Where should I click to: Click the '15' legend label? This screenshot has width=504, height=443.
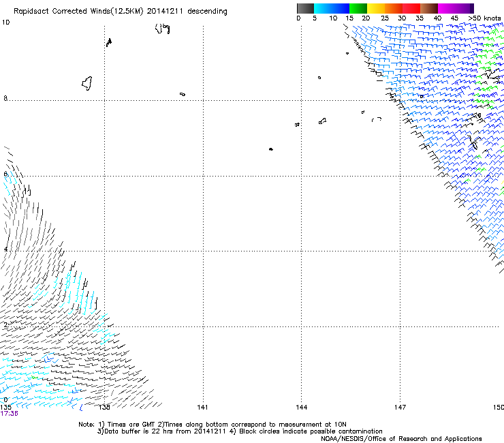[349, 18]
